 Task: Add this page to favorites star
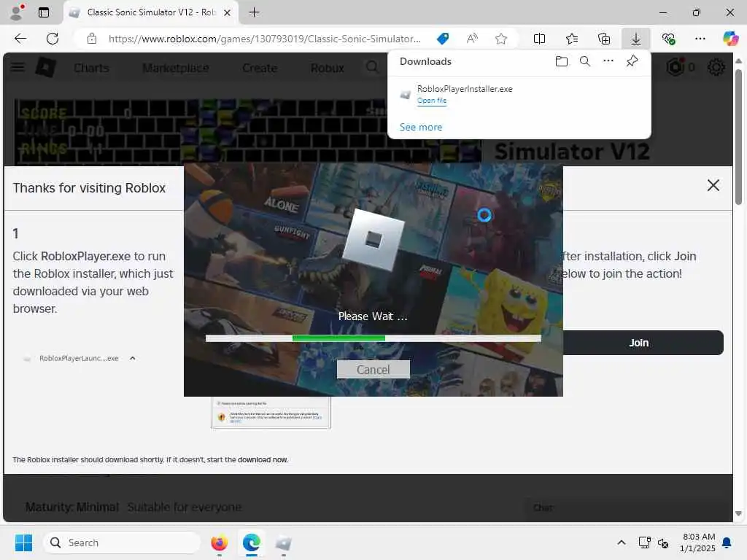500,39
